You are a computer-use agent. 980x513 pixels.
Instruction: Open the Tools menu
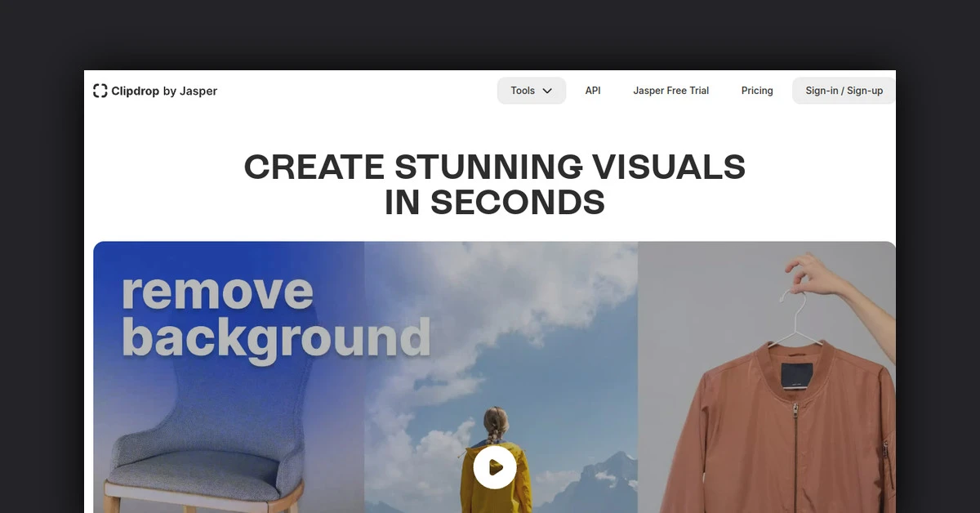point(523,91)
